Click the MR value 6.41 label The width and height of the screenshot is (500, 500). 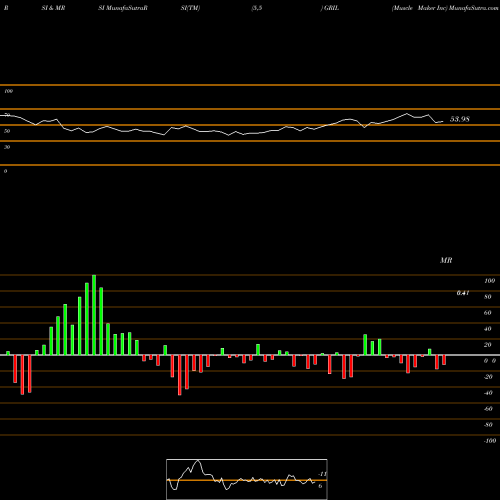click(463, 293)
